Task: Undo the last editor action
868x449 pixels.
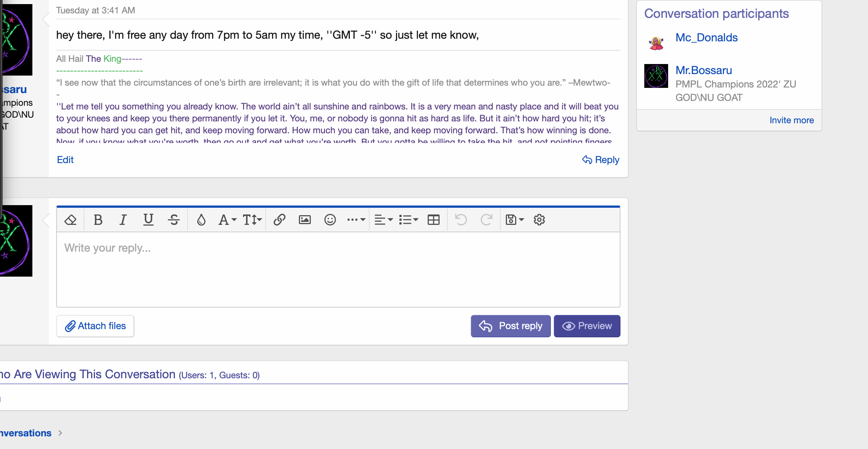Action: click(x=461, y=220)
